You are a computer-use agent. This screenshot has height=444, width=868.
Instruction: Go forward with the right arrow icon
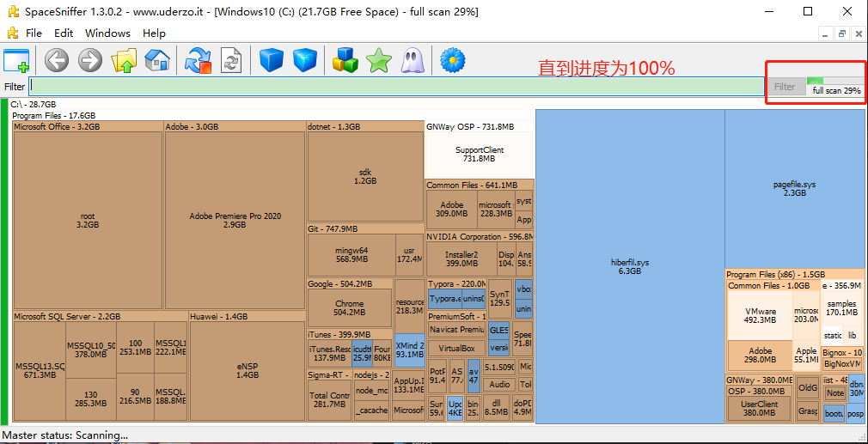(x=90, y=60)
